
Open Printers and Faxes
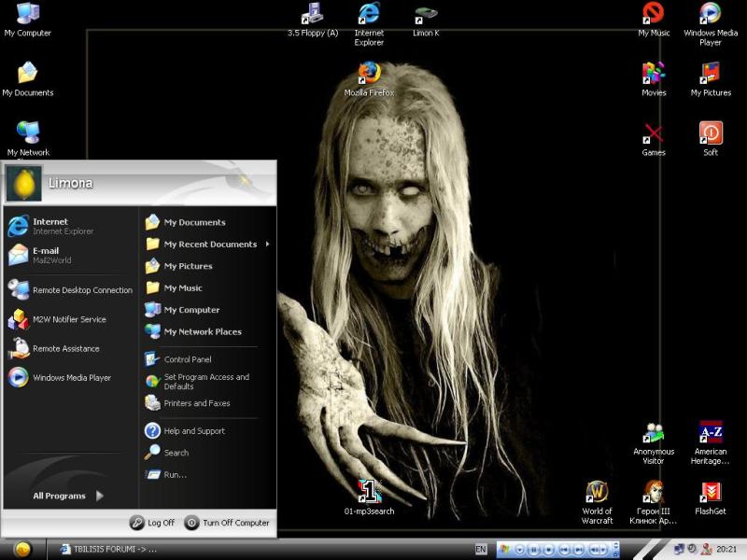pyautogui.click(x=207, y=403)
